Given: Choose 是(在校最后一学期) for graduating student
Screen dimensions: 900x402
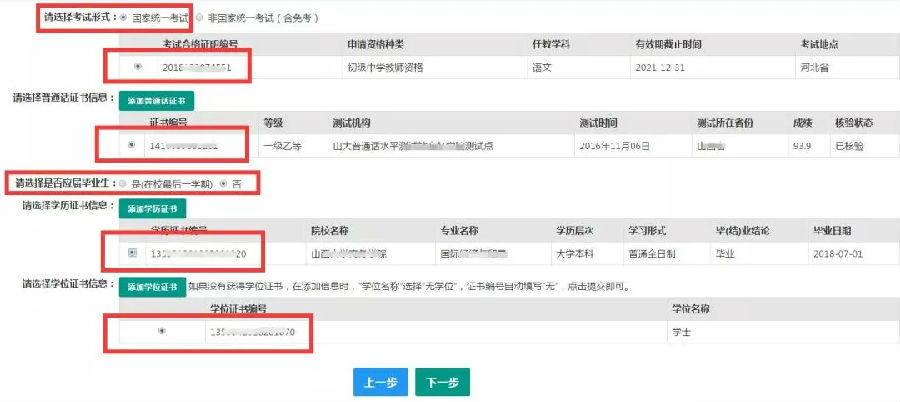Looking at the screenshot, I should point(123,184).
